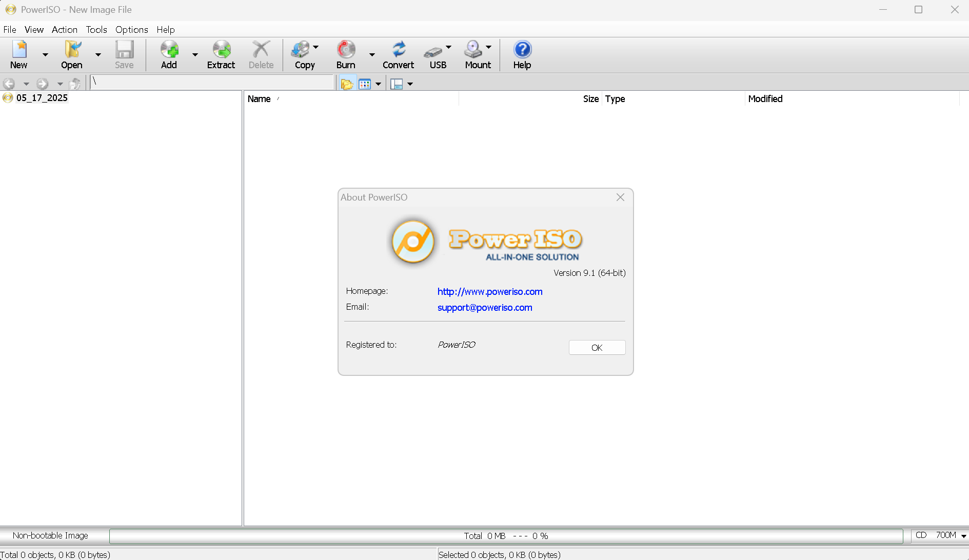Open the Tools menu

[x=96, y=30]
